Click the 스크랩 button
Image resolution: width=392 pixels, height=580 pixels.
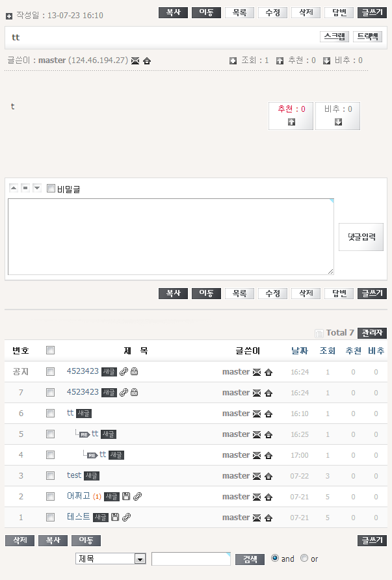point(334,36)
